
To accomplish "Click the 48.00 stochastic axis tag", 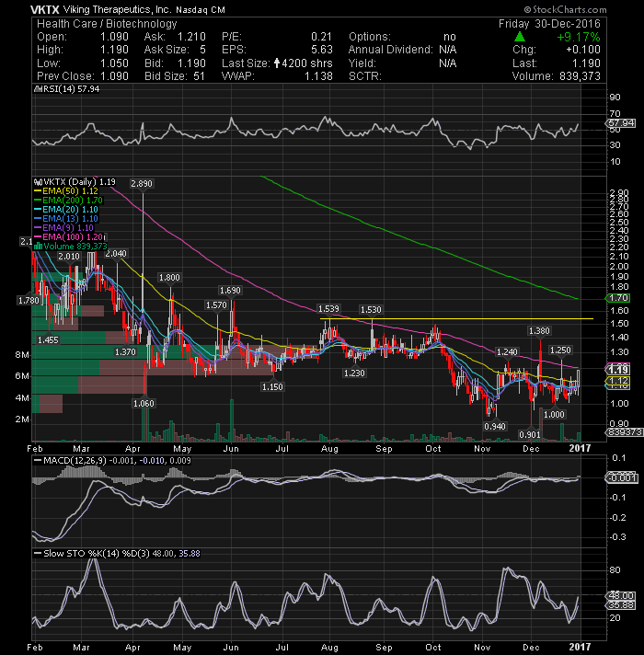I will (x=621, y=596).
